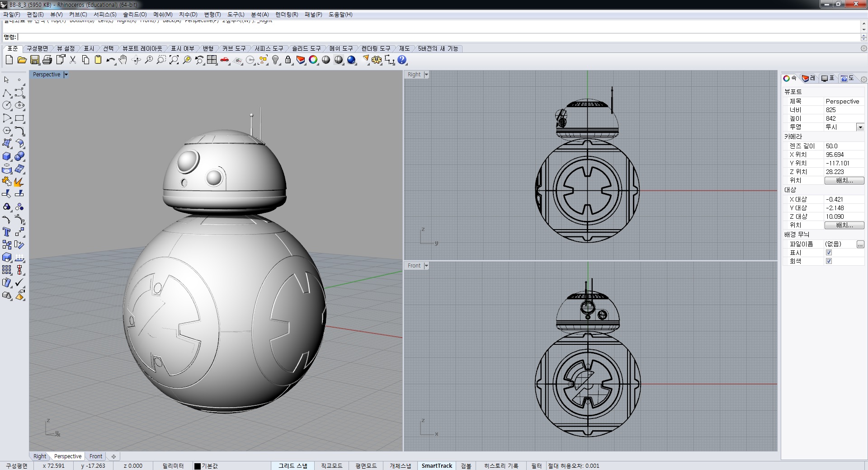Toggle the 표시 background checkbox
Viewport: 868px width, 470px height.
pos(829,253)
